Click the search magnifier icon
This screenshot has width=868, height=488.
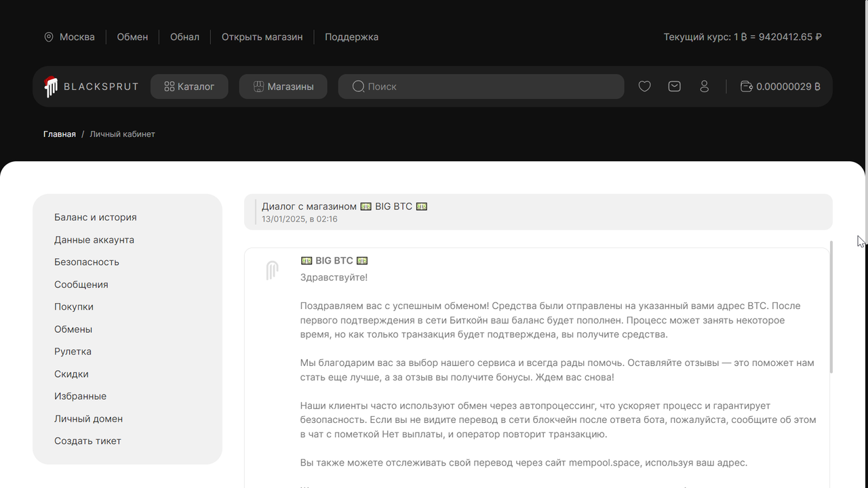point(359,86)
